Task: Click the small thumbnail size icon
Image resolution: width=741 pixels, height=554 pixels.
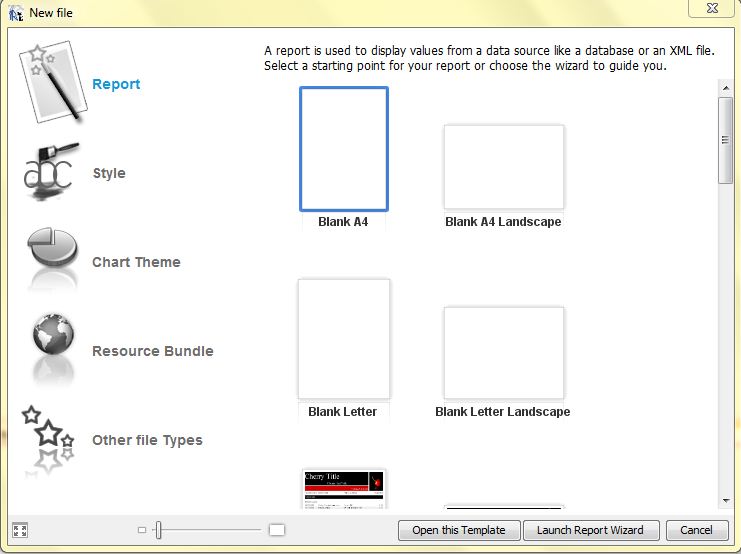Action: pos(142,530)
